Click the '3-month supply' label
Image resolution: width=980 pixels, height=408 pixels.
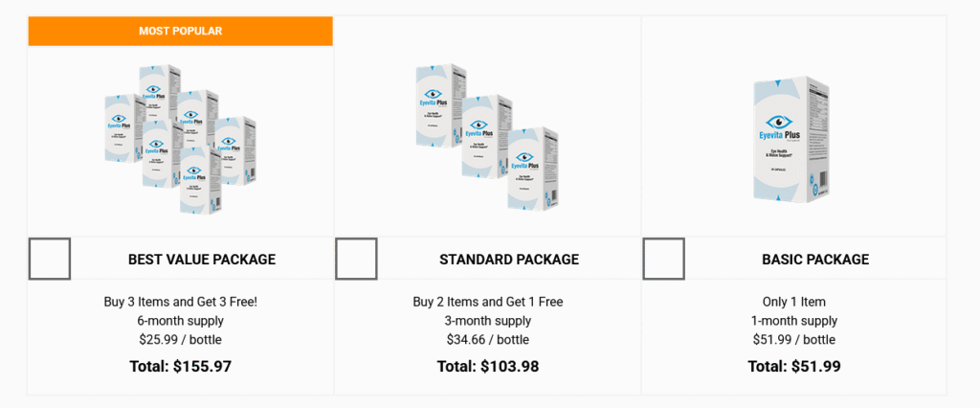pyautogui.click(x=488, y=321)
